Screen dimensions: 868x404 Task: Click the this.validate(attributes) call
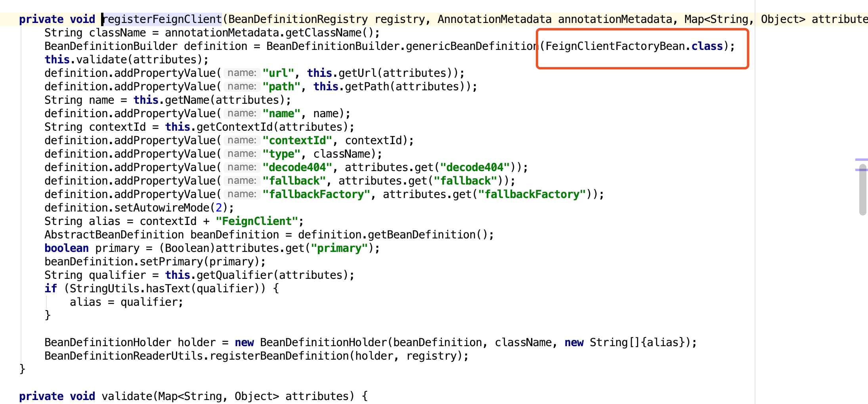point(124,59)
